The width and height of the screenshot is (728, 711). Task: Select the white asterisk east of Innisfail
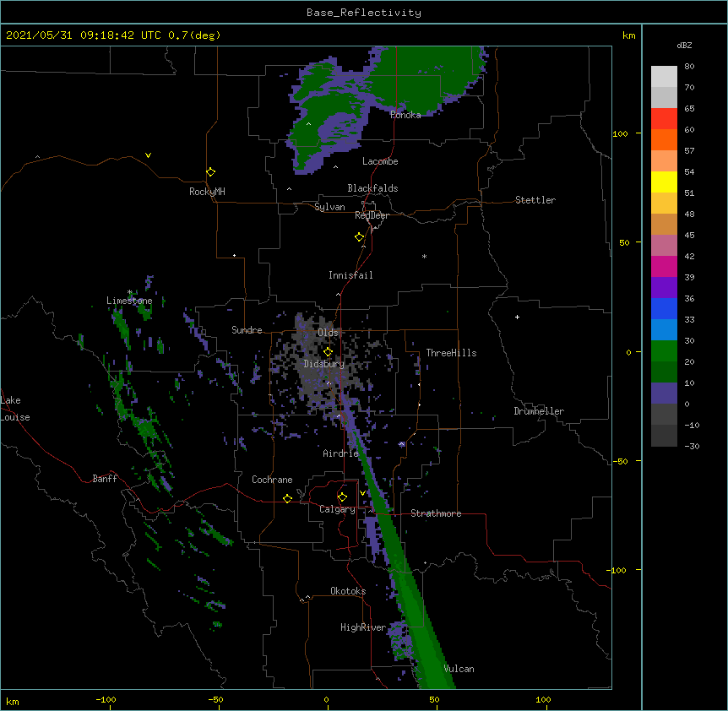click(x=424, y=256)
